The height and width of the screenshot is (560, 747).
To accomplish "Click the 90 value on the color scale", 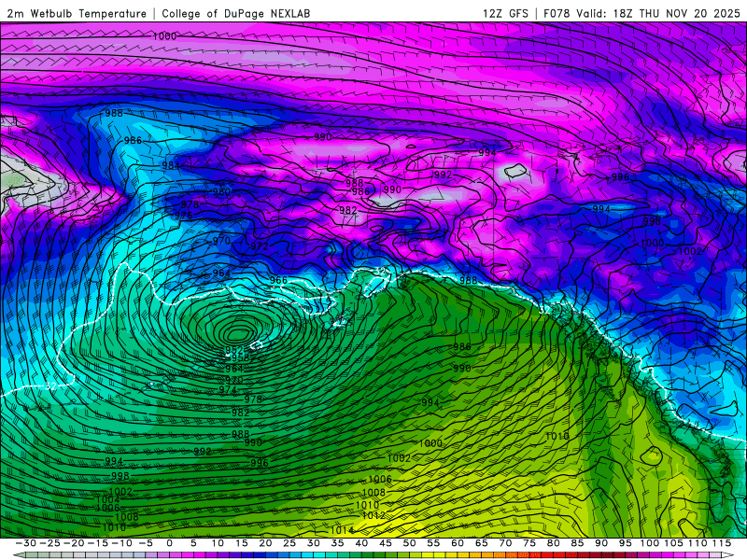I will coord(601,543).
